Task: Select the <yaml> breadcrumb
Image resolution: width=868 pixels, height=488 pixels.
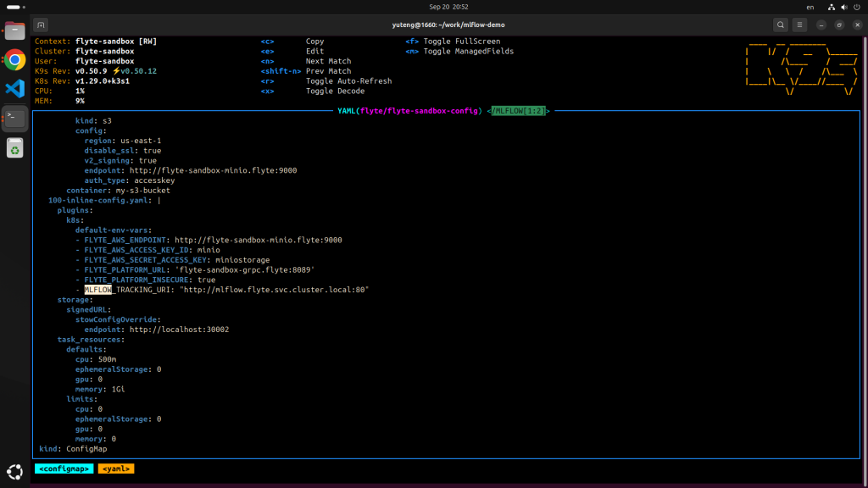Action: point(115,469)
